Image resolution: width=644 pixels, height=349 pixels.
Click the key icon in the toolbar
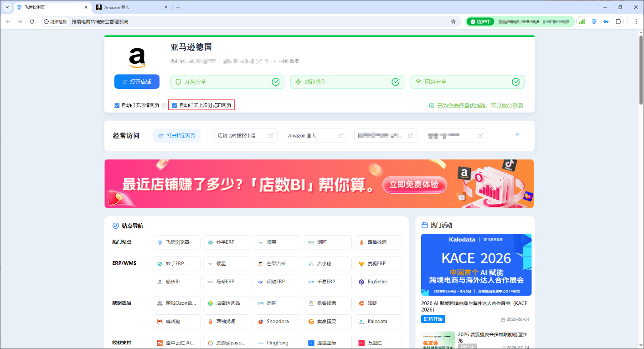point(606,21)
